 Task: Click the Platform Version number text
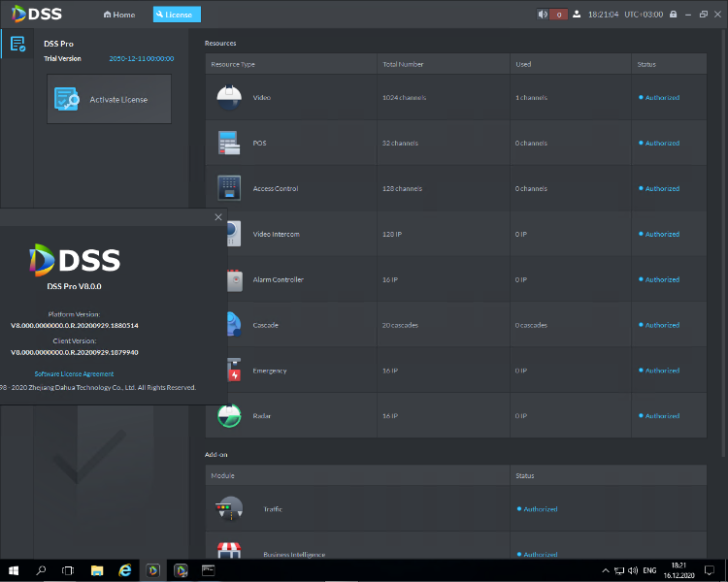coord(75,325)
